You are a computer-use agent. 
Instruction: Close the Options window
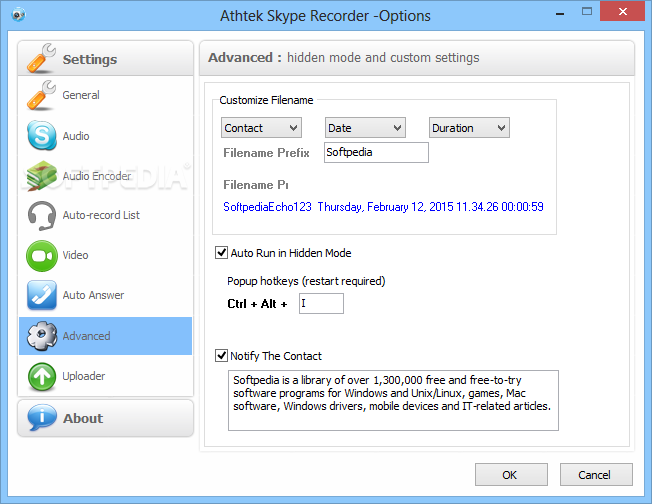[x=622, y=11]
